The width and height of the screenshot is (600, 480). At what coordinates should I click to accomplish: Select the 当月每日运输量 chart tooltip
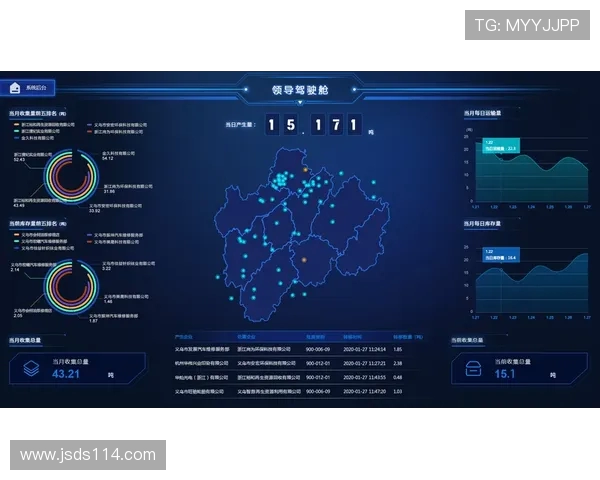tap(500, 146)
